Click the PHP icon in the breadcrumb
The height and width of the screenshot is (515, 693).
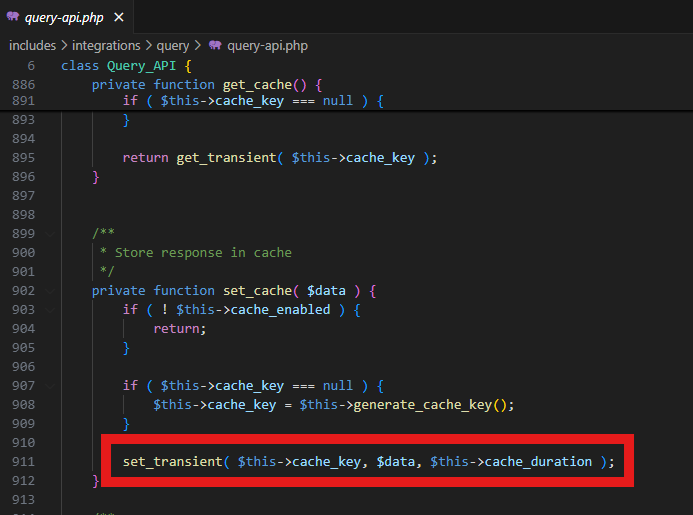click(215, 45)
